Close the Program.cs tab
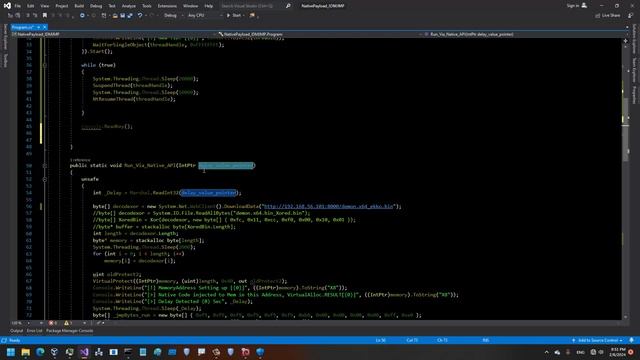This screenshot has width=640, height=360. [x=44, y=27]
